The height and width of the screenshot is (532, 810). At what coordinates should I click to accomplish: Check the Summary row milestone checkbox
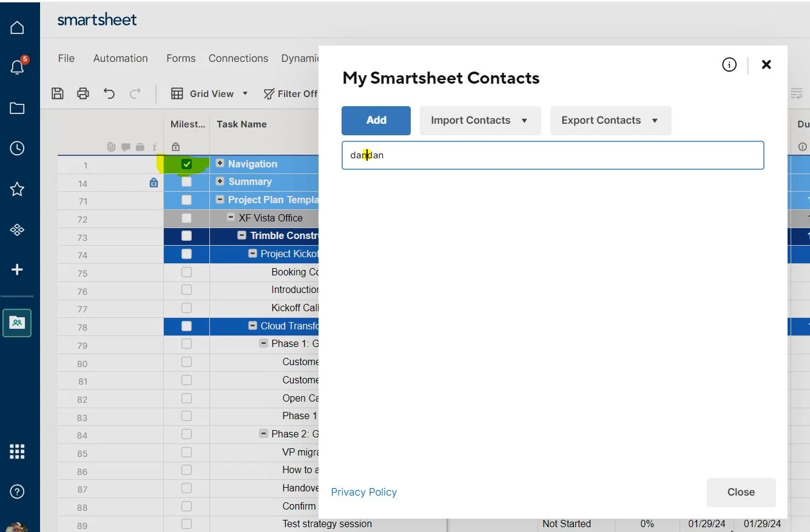click(186, 182)
